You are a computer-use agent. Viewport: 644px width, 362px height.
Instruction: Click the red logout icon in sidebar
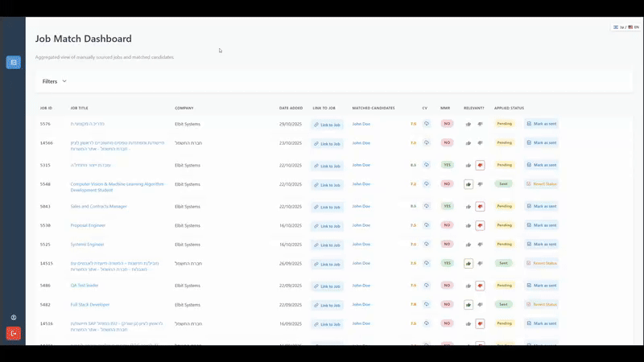coord(13,333)
